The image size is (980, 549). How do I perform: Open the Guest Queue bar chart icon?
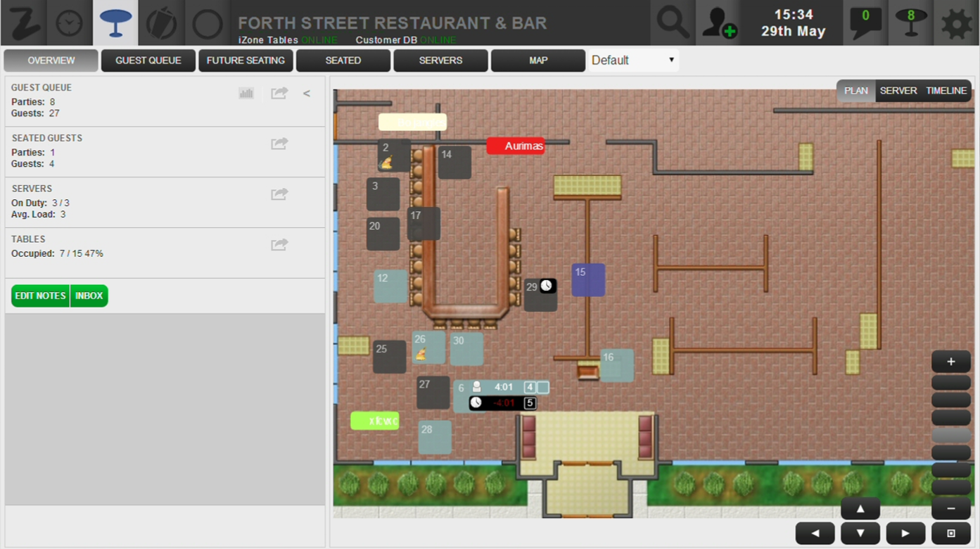pos(246,94)
